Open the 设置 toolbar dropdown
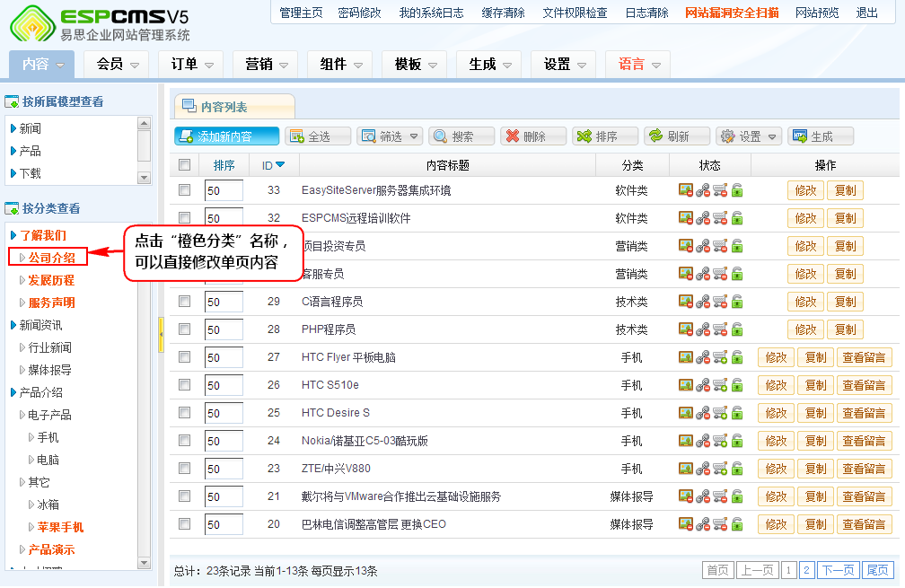 point(749,136)
